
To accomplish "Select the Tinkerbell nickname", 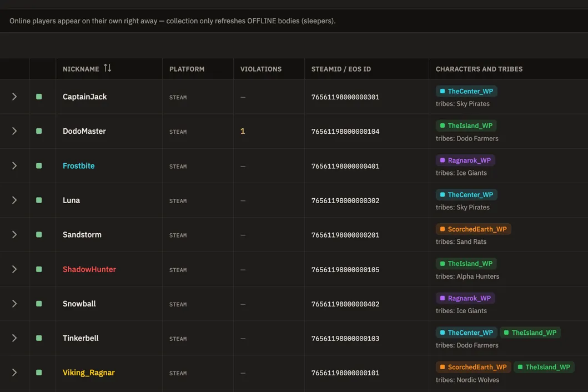I will pyautogui.click(x=81, y=338).
